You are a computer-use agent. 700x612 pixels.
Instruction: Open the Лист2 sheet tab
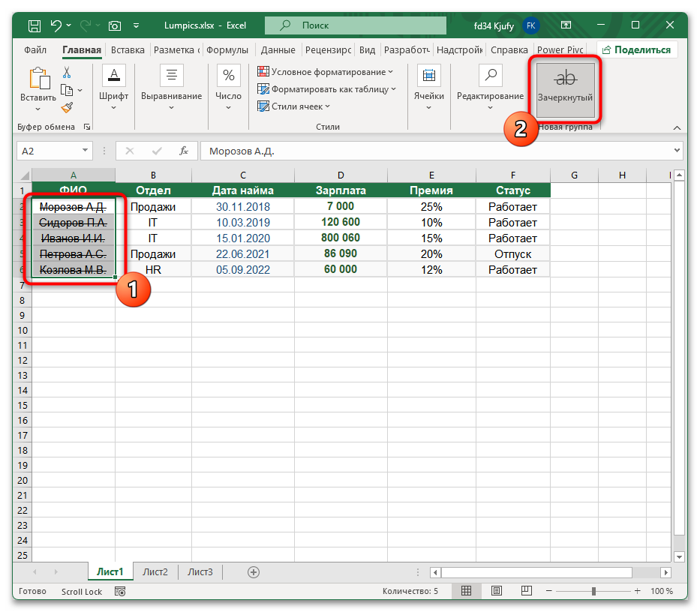(155, 571)
